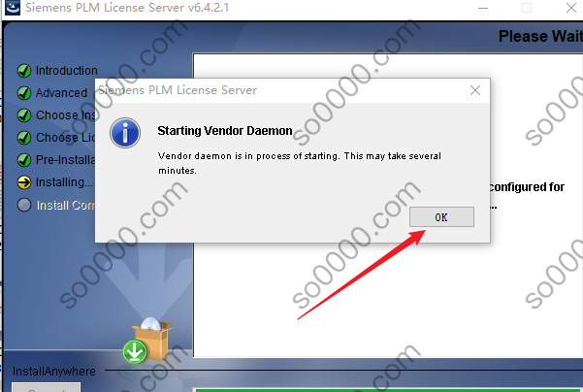Click the InstallAnywhere label
The image size is (583, 392).
pos(54,372)
